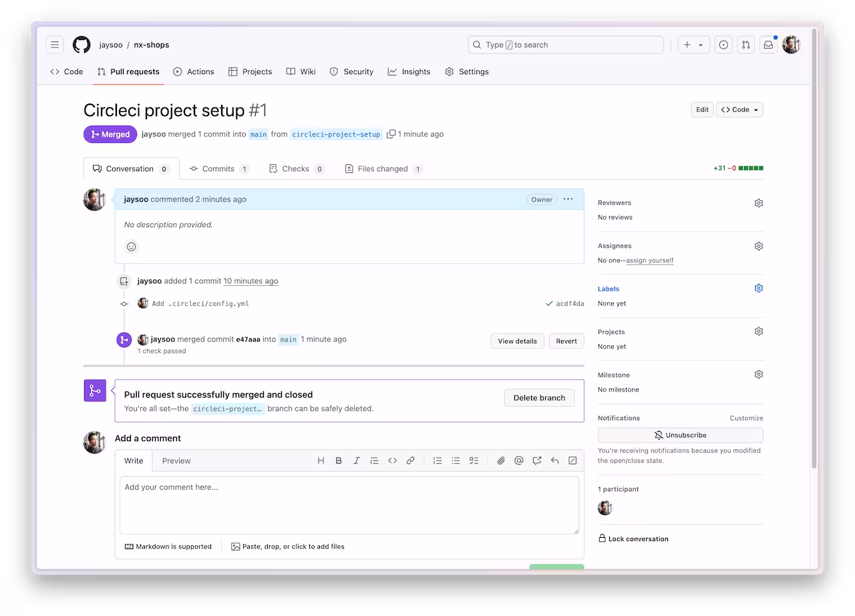855x616 pixels.
Task: Lock conversation on this pull request
Action: point(633,538)
